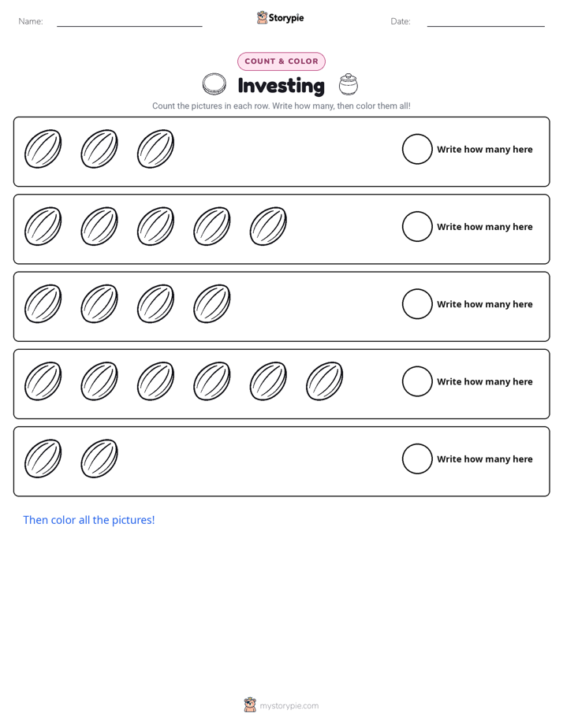Viewport: 563px width, 728px height.
Task: Click the Investing heading title
Action: [281, 85]
